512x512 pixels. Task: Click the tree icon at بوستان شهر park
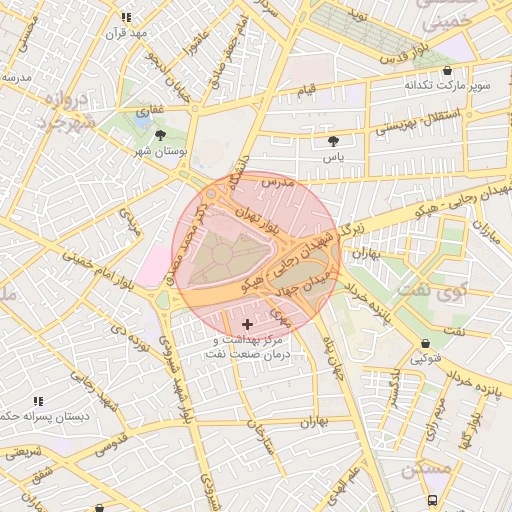(x=160, y=136)
